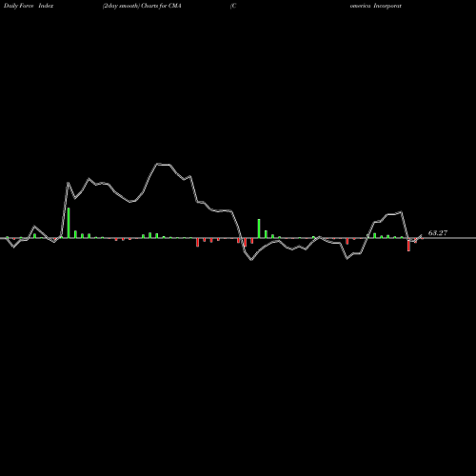Click the 'Daily Force Index' title text
The width and height of the screenshot is (476, 476).
(x=29, y=6)
